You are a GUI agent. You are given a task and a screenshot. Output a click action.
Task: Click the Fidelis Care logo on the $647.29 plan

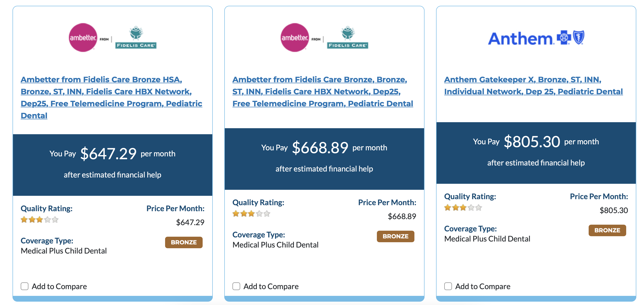click(x=136, y=38)
